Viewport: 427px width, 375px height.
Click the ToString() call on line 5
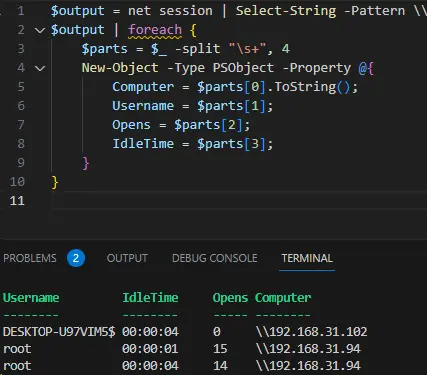312,87
